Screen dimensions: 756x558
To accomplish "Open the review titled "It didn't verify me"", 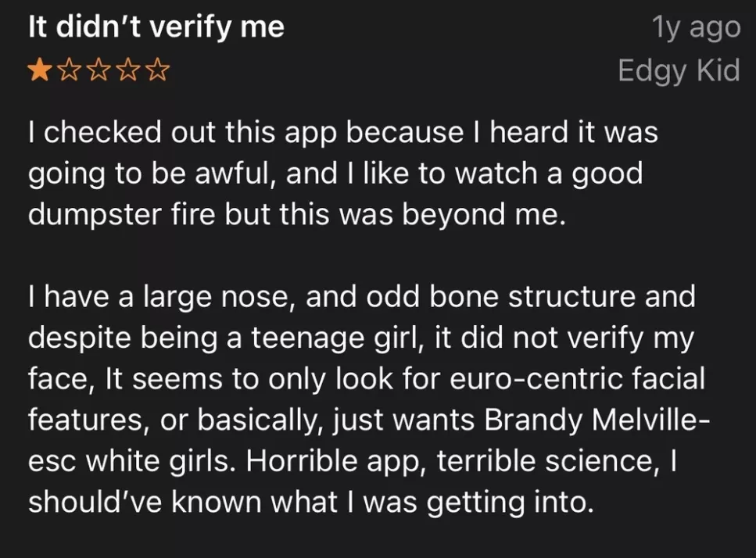I will tap(156, 27).
